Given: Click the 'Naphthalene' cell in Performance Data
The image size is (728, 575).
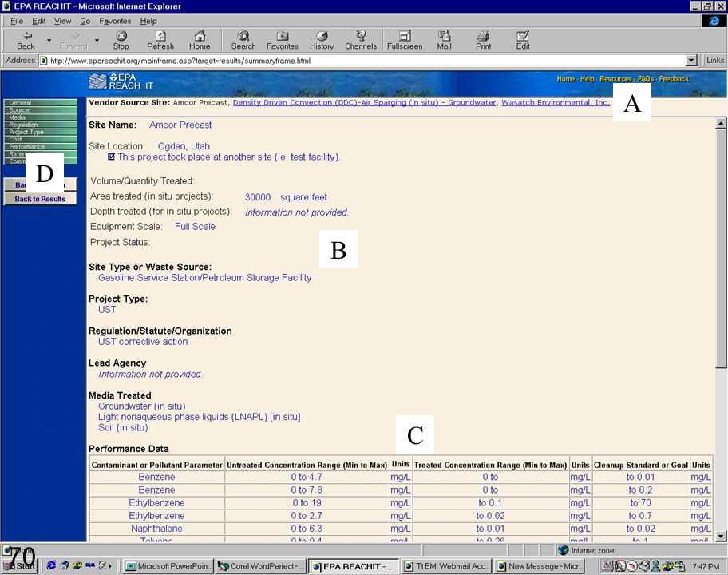Looking at the screenshot, I should click(156, 529).
